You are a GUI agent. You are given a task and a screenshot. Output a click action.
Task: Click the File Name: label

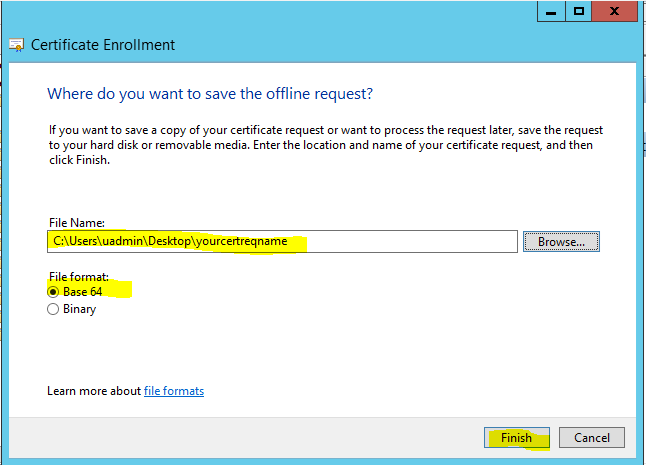pos(76,222)
